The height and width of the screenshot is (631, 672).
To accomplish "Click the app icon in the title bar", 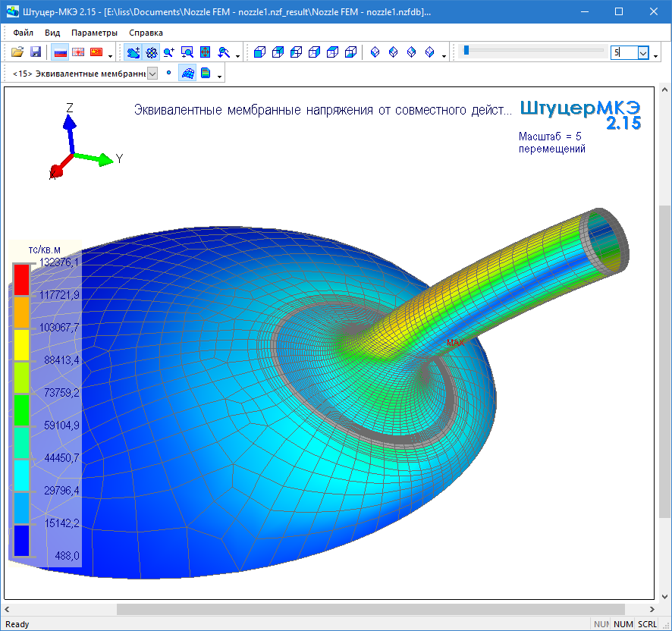I will point(12,11).
